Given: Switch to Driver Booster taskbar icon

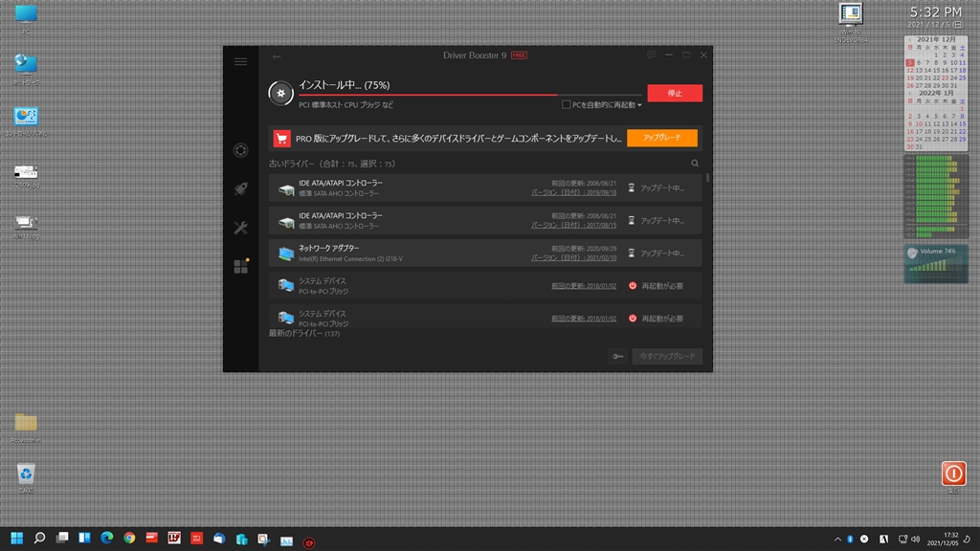Looking at the screenshot, I should click(x=309, y=543).
